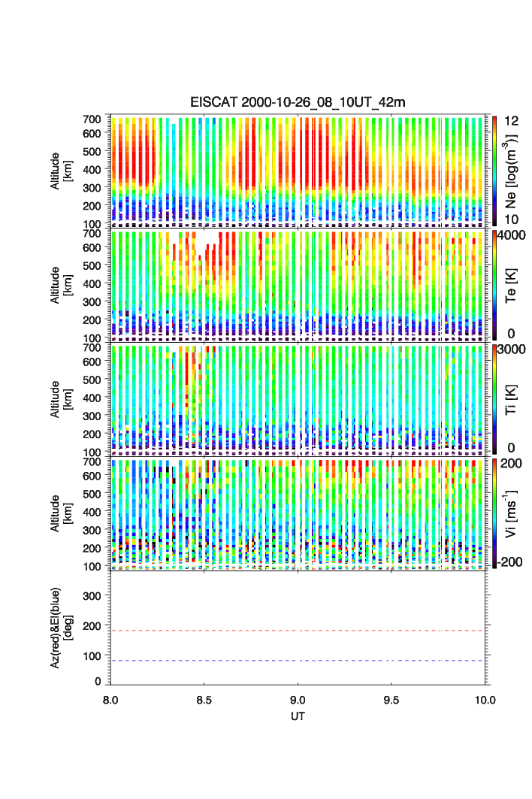Screen dimensions: 532x799
Task: Click the 9.5 tick label on time axis
Action: [392, 700]
